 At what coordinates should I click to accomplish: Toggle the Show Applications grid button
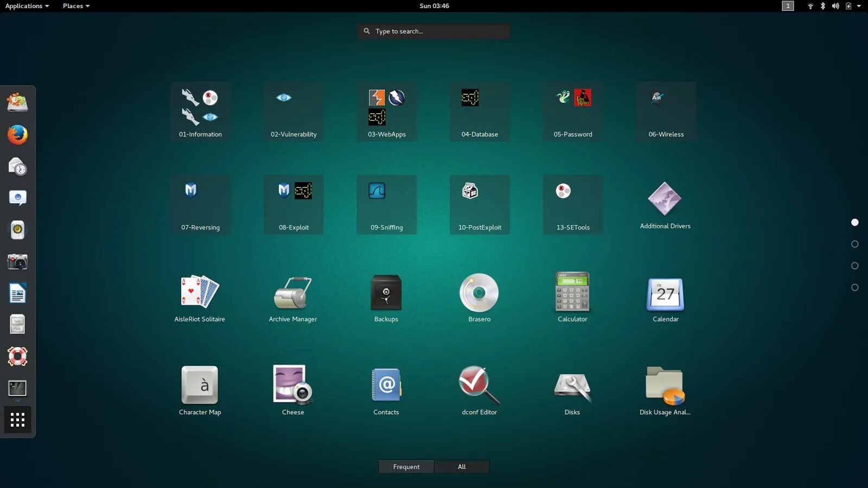click(17, 420)
